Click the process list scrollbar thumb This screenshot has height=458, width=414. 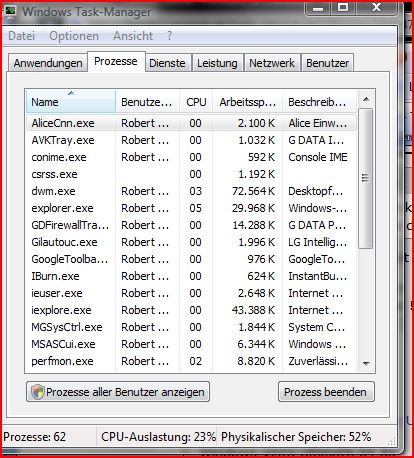click(x=366, y=178)
